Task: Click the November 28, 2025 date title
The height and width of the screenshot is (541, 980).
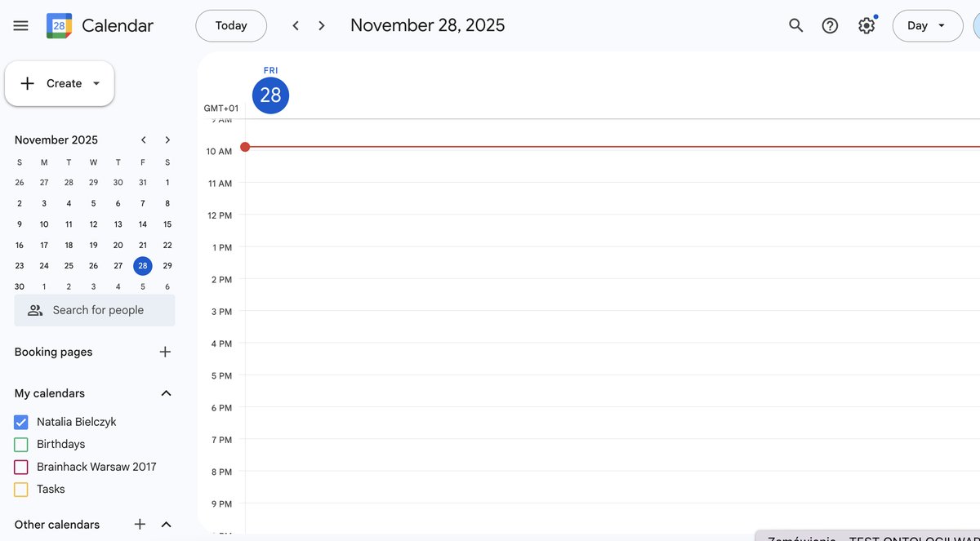Action: pos(427,25)
